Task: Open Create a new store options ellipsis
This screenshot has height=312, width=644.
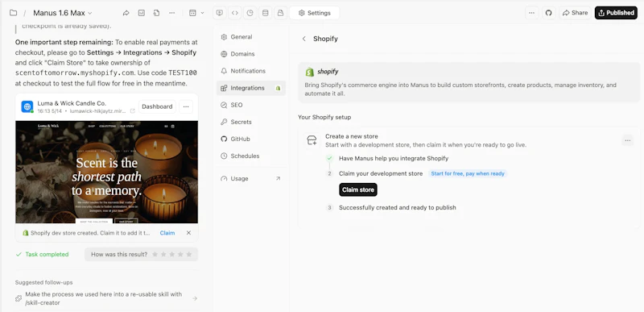Action: click(x=627, y=140)
